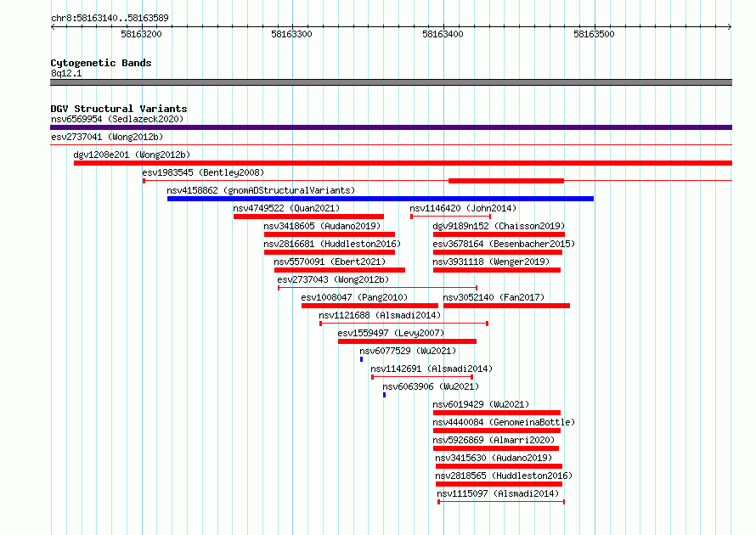Open nsv4158862 (gnomADStructuralVariants) label
This screenshot has height=535, width=756.
[x=261, y=190]
